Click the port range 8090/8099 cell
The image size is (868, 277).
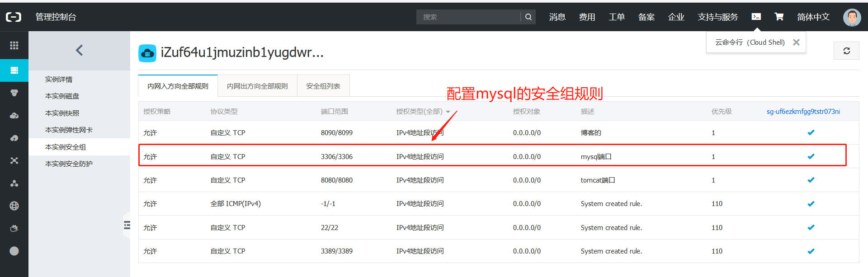[337, 132]
